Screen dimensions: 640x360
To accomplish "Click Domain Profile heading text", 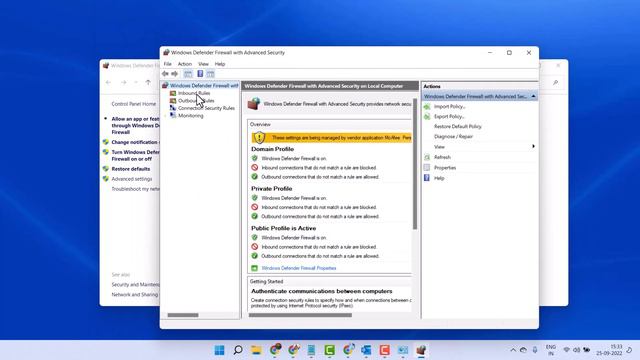I will tap(272, 149).
